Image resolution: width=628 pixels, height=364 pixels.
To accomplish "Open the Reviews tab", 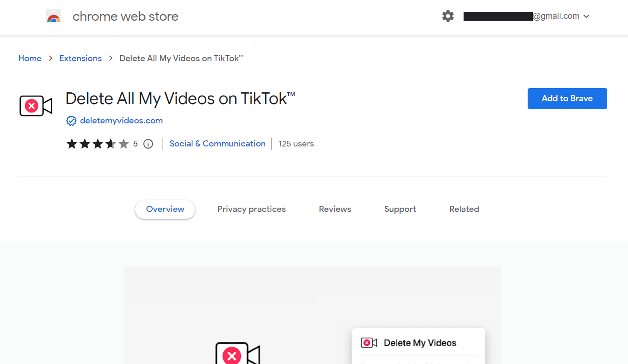I will pos(335,209).
